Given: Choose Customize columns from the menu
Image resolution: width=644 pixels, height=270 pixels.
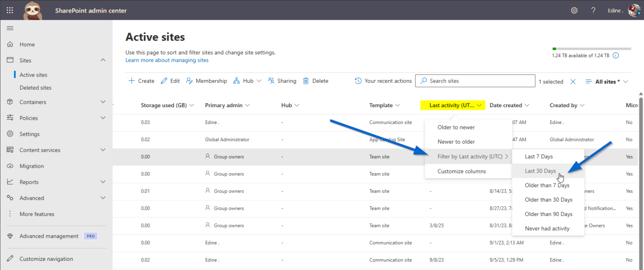Looking at the screenshot, I should point(462,171).
